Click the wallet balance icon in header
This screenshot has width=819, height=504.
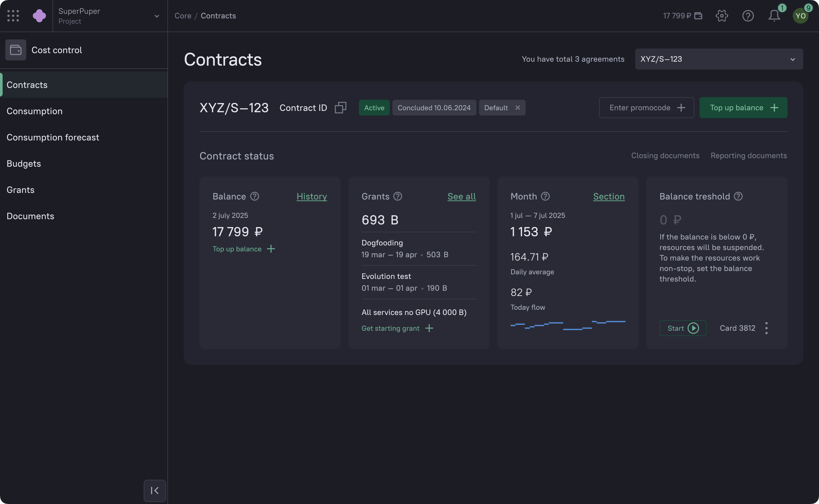point(698,16)
